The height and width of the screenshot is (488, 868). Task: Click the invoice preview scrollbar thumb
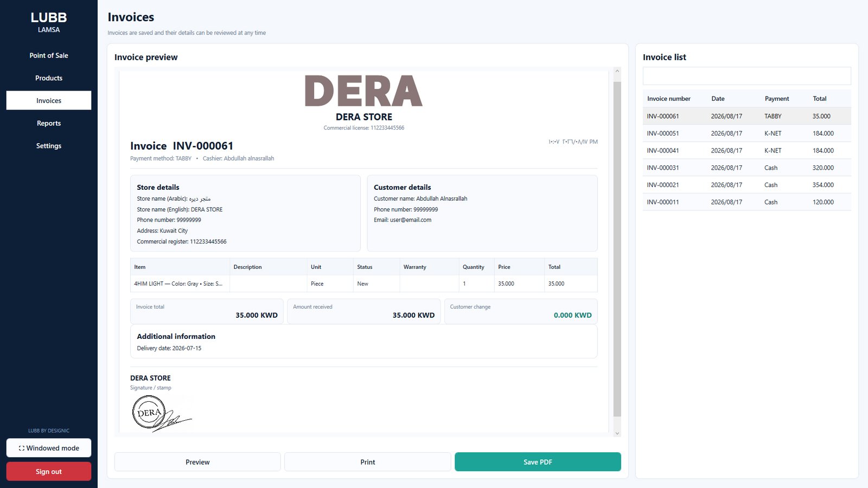(x=617, y=249)
